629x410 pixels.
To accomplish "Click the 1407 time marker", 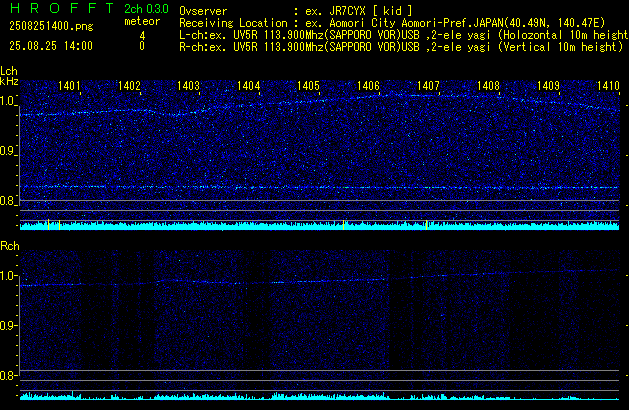I will tap(428, 86).
